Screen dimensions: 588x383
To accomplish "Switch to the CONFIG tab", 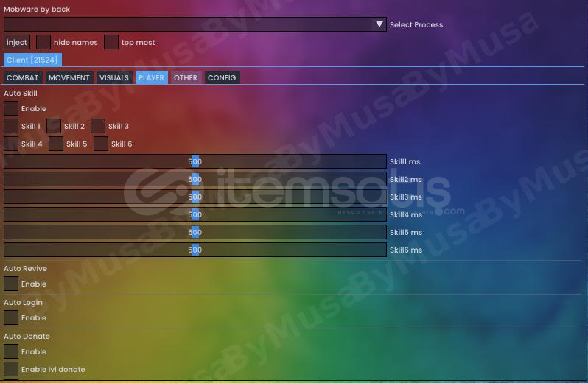I will 222,77.
